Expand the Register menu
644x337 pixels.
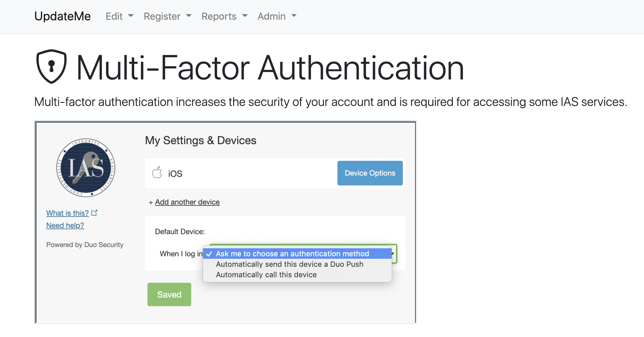tap(167, 16)
